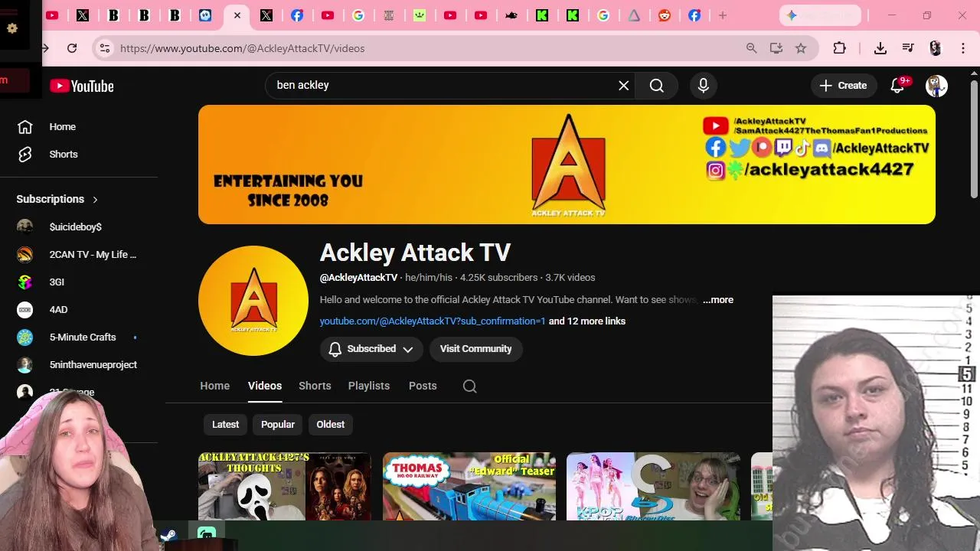
Task: Open the notifications bell
Action: pos(898,86)
